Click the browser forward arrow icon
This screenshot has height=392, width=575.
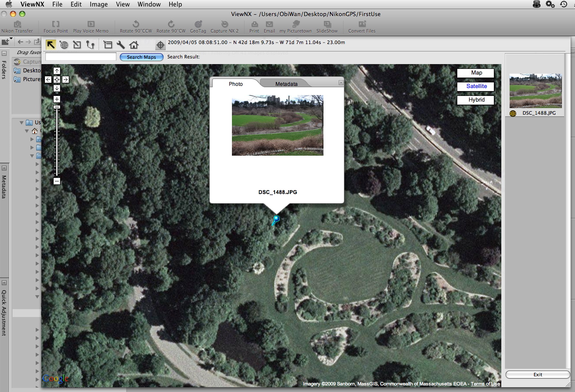tap(28, 42)
